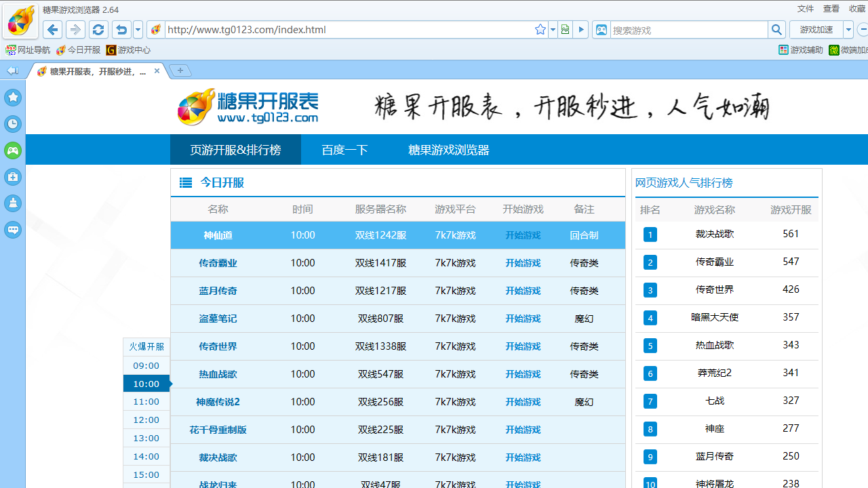Toggle the 10:00 time slot in schedule list
Viewport: 868px width, 488px height.
click(x=146, y=384)
